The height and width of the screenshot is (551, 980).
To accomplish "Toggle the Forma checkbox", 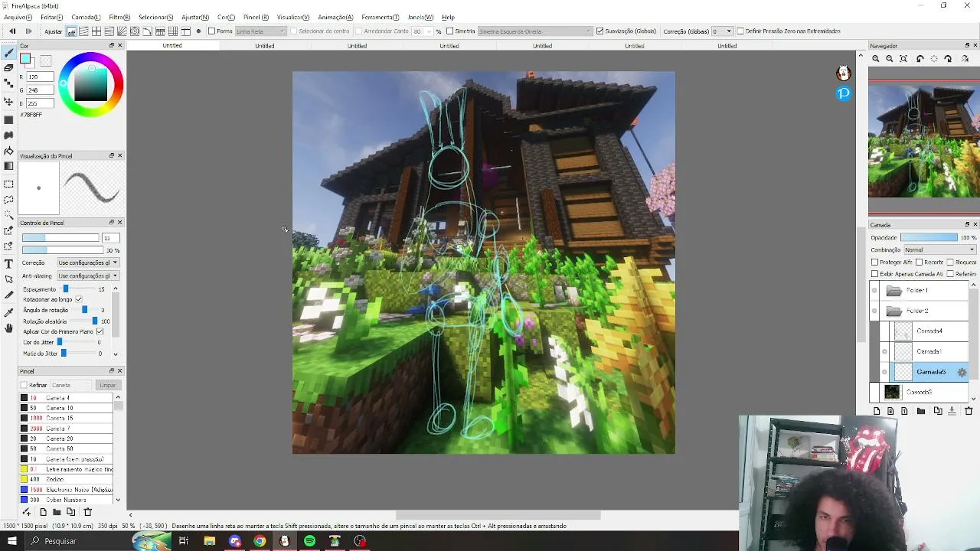I will click(x=212, y=31).
